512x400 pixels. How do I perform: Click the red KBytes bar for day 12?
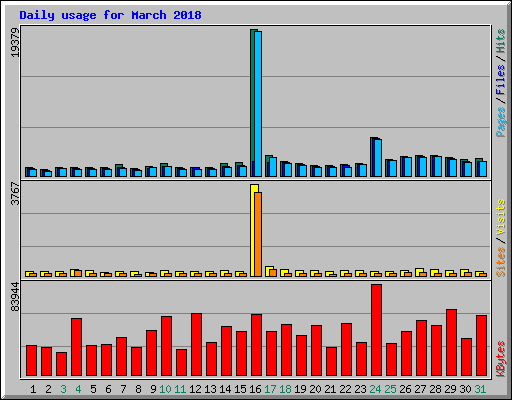click(196, 344)
